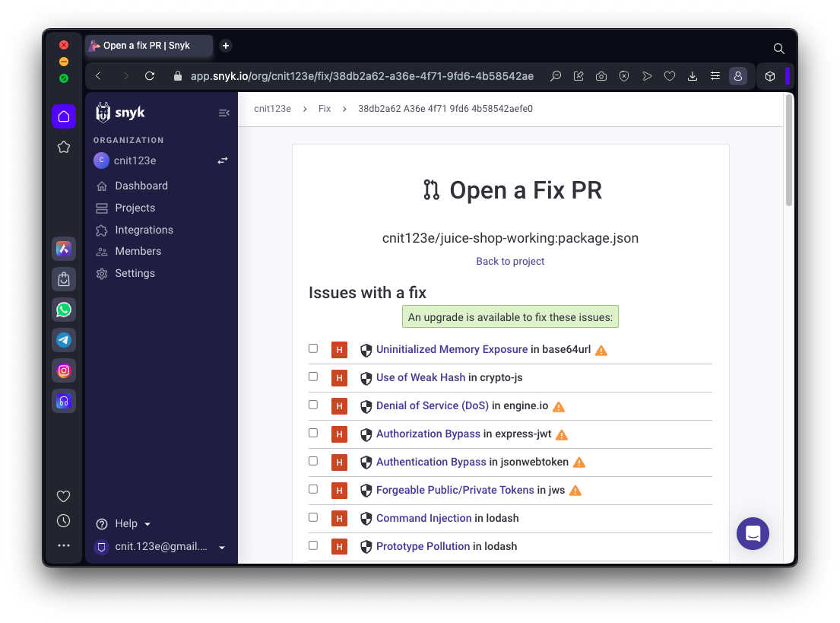
Task: Open the shopping bag sidebar icon
Action: point(64,279)
